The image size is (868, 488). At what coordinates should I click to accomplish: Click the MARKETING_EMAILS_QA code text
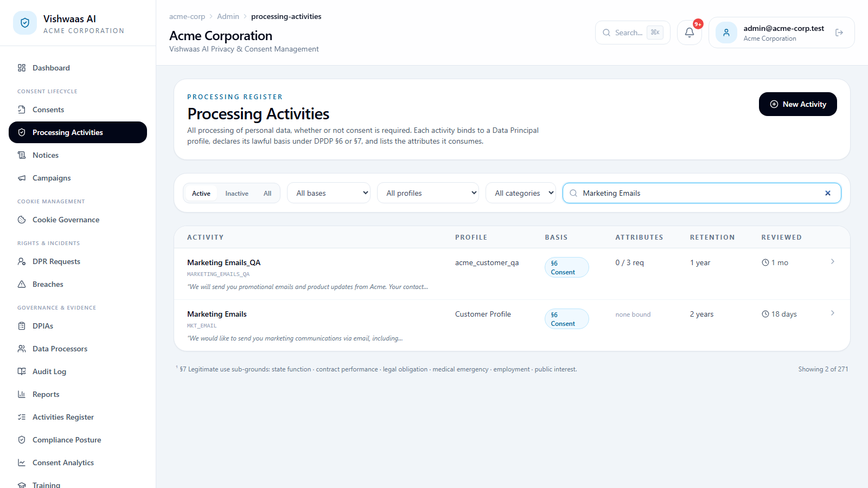[219, 274]
